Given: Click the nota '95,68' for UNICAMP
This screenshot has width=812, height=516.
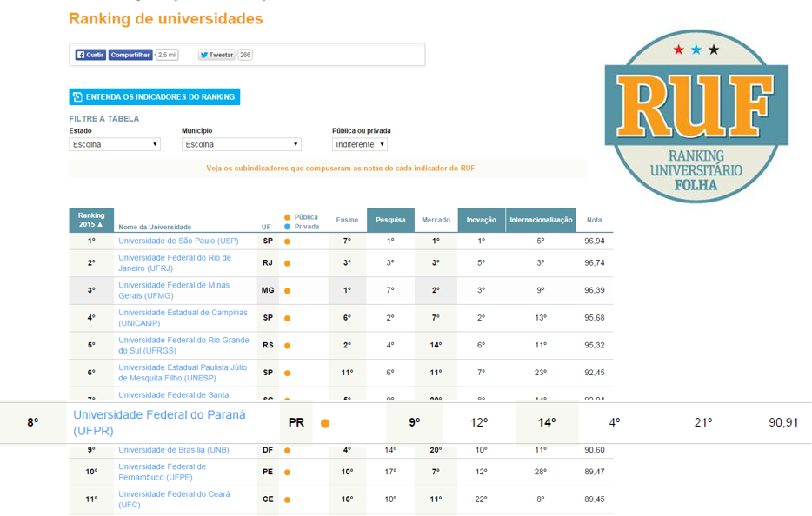Looking at the screenshot, I should tap(595, 318).
